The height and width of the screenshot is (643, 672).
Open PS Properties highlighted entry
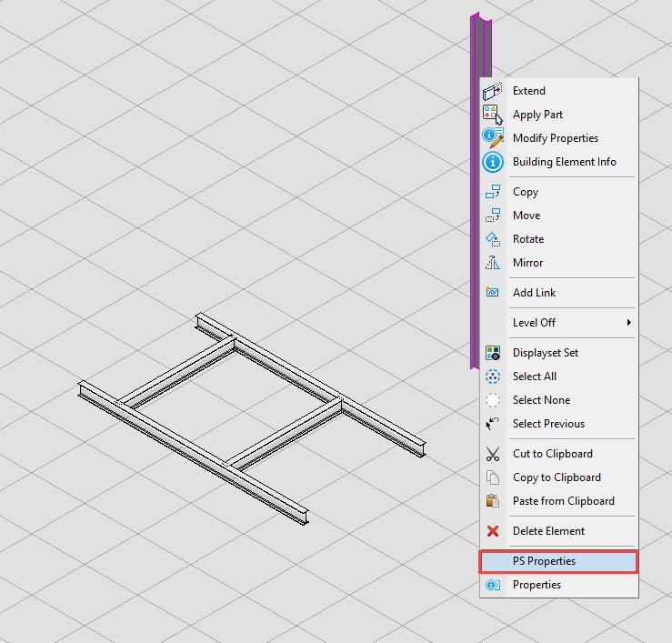click(x=559, y=561)
